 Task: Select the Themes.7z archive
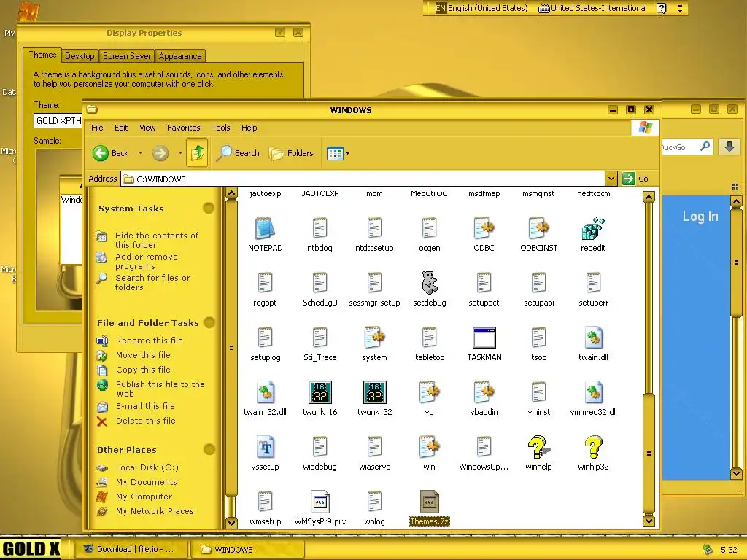coord(429,508)
